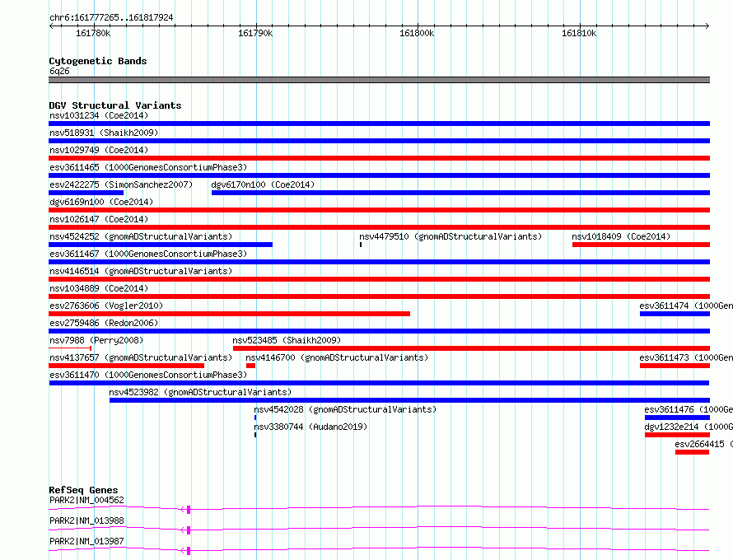This screenshot has width=733, height=560.
Task: Click the nsv1031234 (Coe2014) variant label
Action: (99, 115)
